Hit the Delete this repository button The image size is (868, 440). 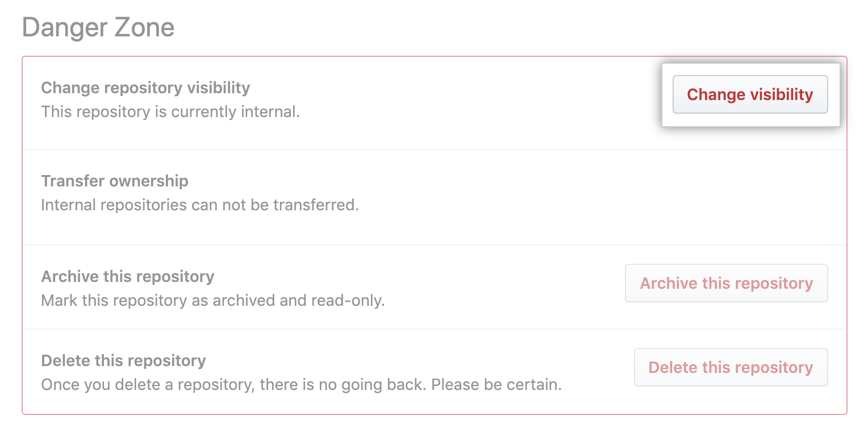pyautogui.click(x=731, y=367)
